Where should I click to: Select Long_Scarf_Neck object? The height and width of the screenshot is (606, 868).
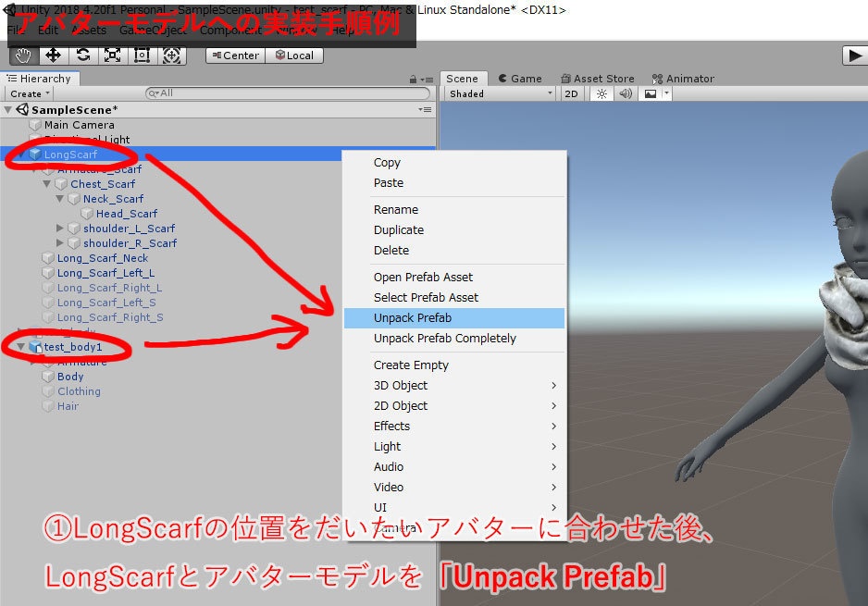click(x=103, y=258)
